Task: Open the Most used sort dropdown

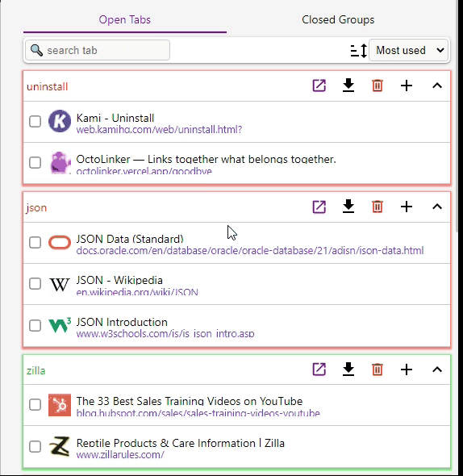Action: (409, 50)
